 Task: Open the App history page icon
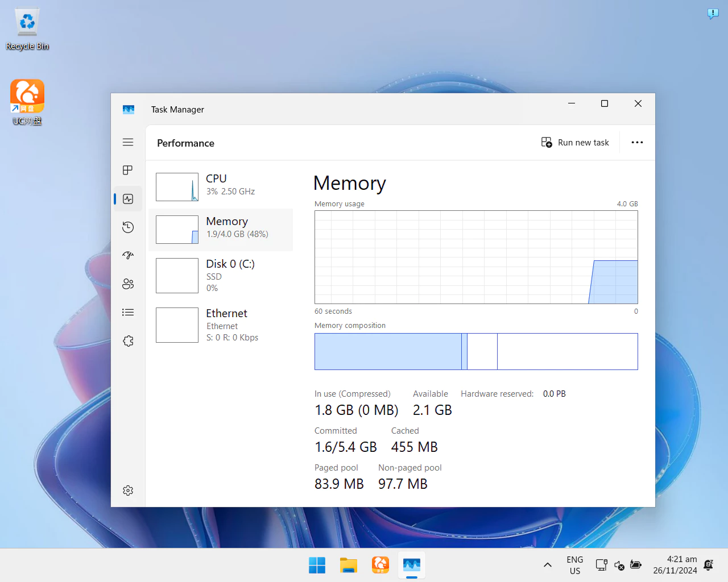(128, 227)
